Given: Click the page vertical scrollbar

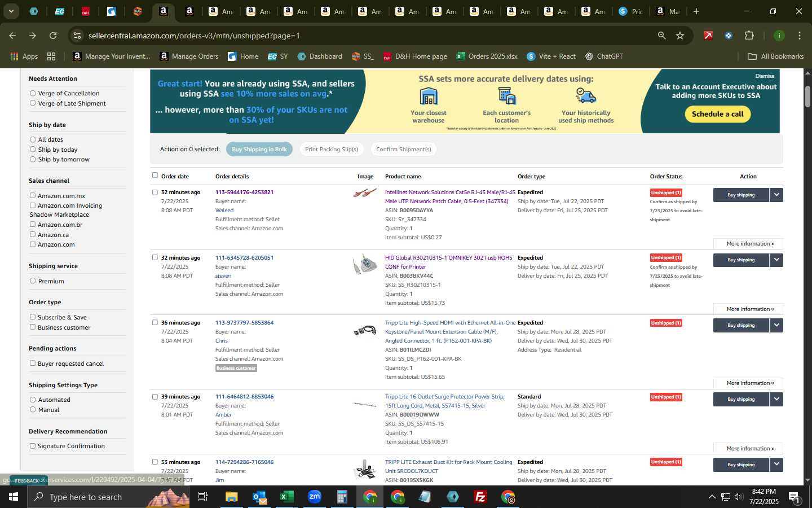Looking at the screenshot, I should tap(807, 97).
